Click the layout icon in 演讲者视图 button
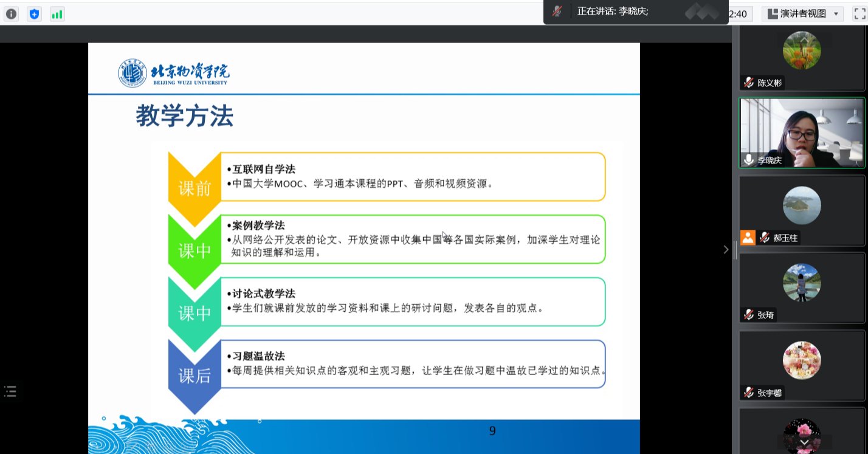Screen dimensions: 868x454 click(x=773, y=13)
